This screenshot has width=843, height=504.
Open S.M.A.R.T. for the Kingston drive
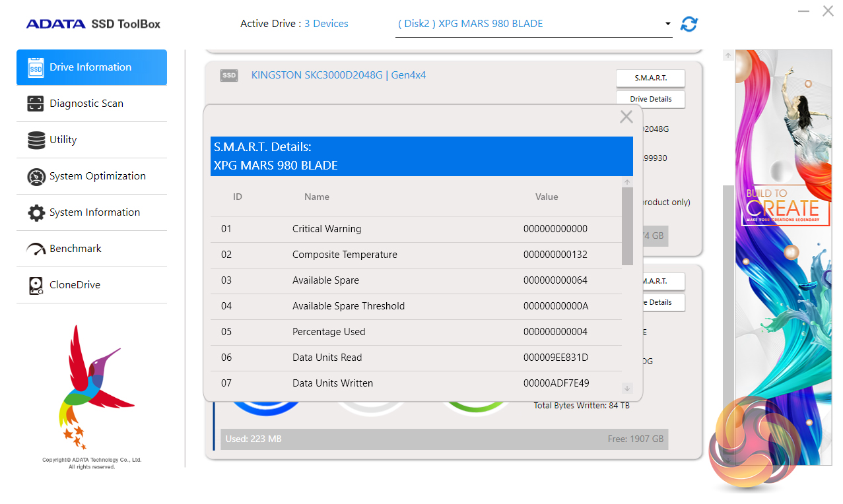pyautogui.click(x=650, y=78)
